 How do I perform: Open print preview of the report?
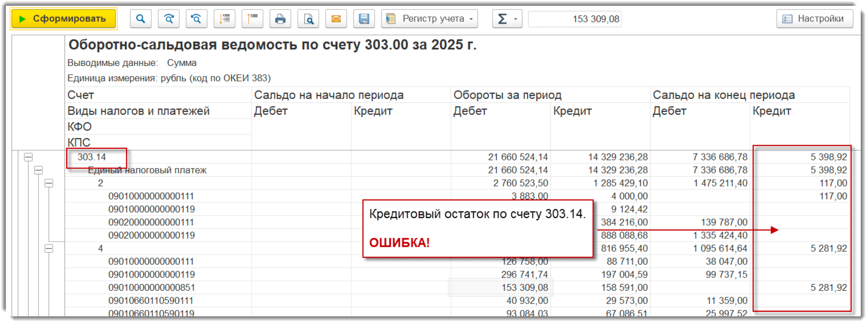[308, 19]
